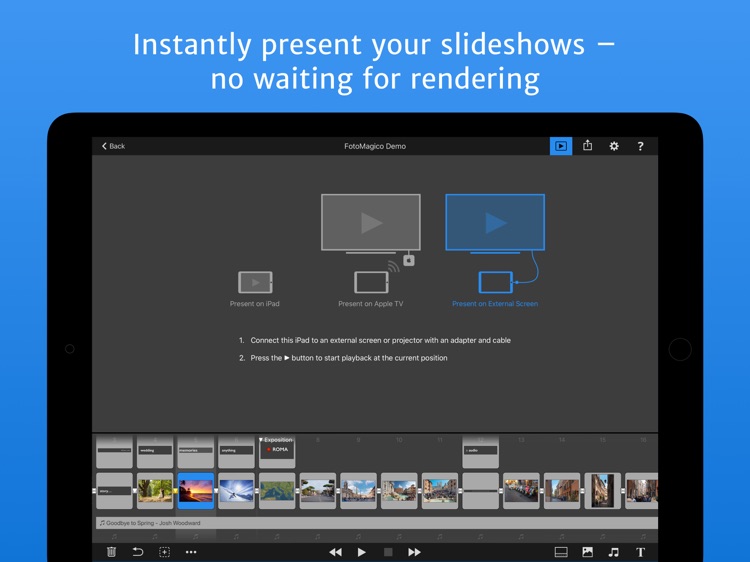This screenshot has width=750, height=562.
Task: Click the FotoMagico Demo title
Action: pos(375,146)
